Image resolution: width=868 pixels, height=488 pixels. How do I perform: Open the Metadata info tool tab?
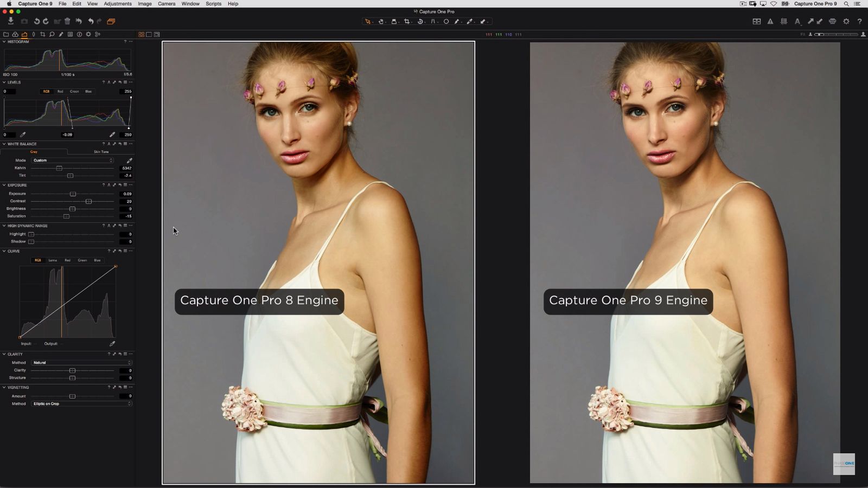coord(79,34)
